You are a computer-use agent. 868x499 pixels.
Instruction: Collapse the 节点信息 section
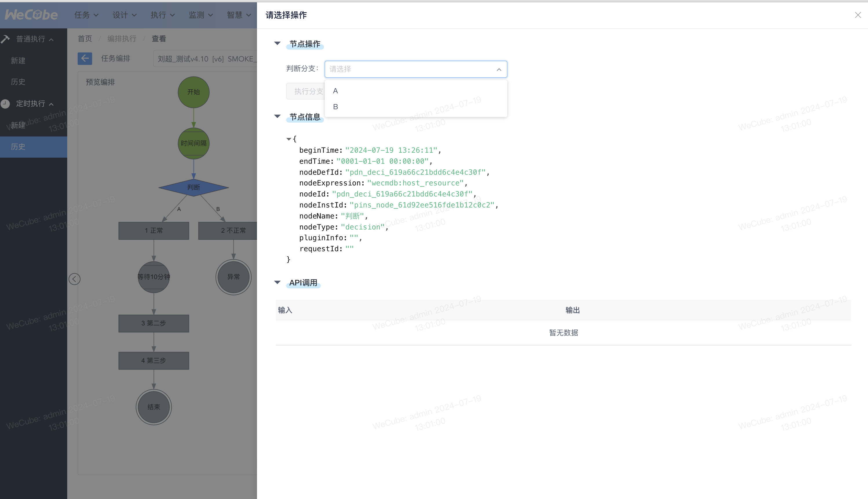[278, 116]
